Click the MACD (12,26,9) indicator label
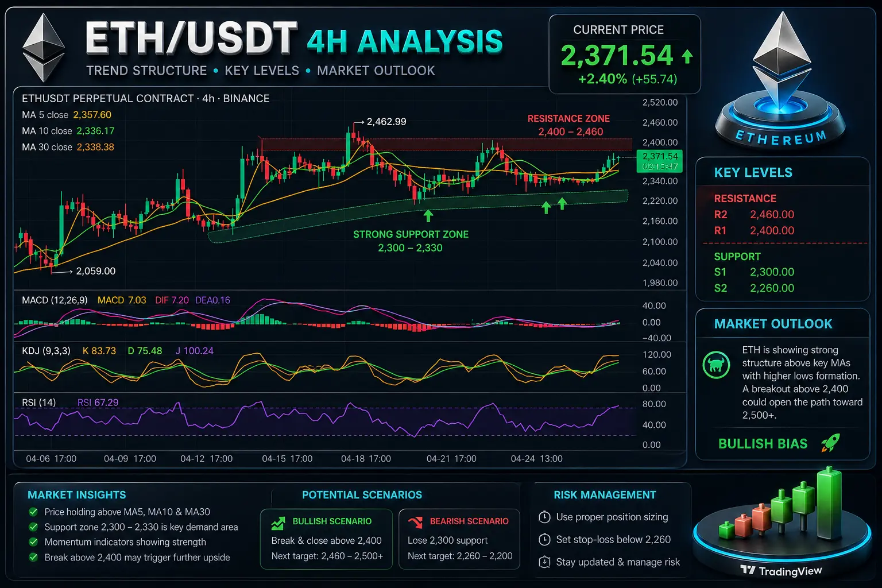This screenshot has height=588, width=882. [x=55, y=300]
